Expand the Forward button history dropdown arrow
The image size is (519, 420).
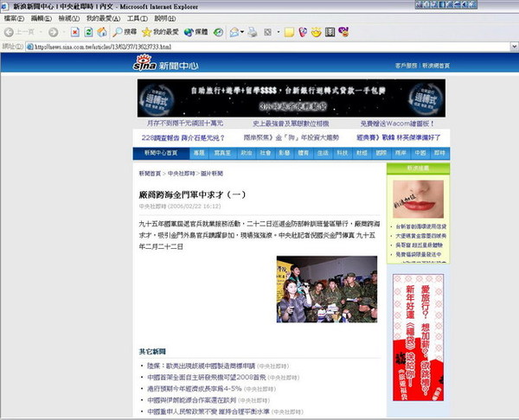click(63, 32)
